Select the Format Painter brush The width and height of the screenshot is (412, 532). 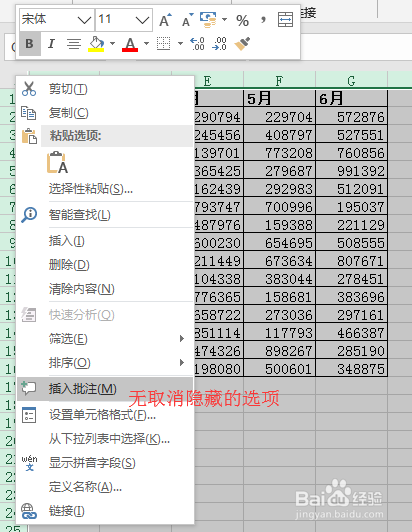242,44
